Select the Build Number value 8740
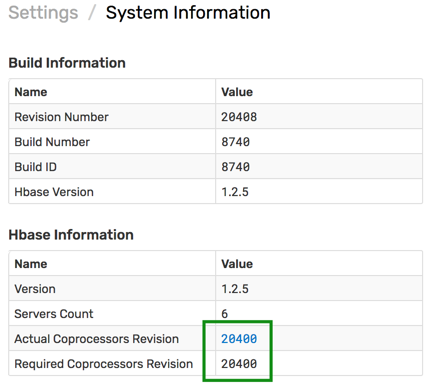 click(235, 142)
